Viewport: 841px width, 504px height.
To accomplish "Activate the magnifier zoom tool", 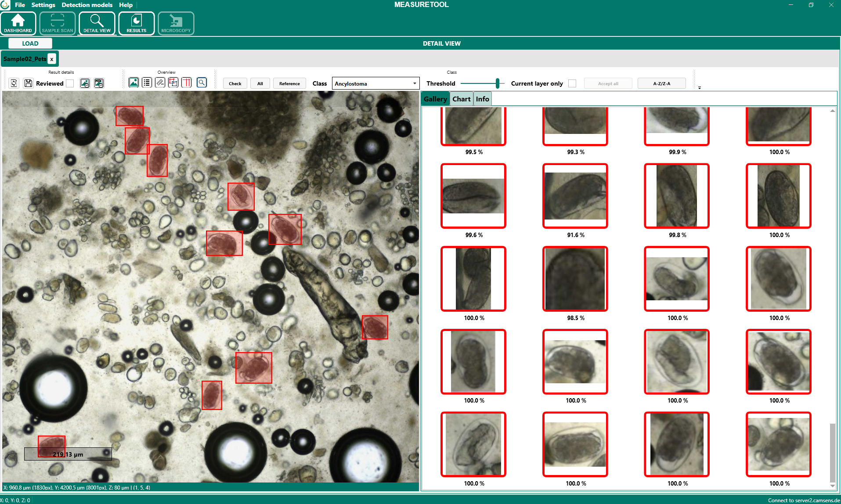I will [x=202, y=83].
